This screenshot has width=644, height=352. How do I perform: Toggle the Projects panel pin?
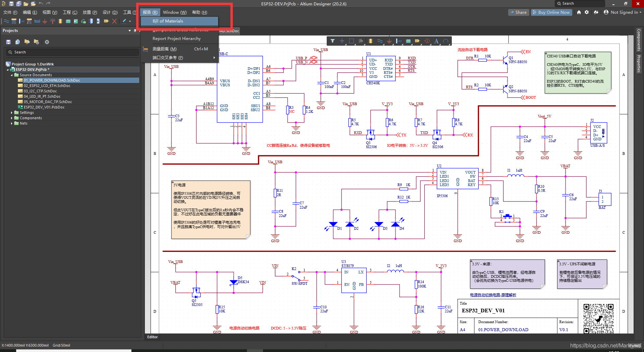[x=135, y=31]
